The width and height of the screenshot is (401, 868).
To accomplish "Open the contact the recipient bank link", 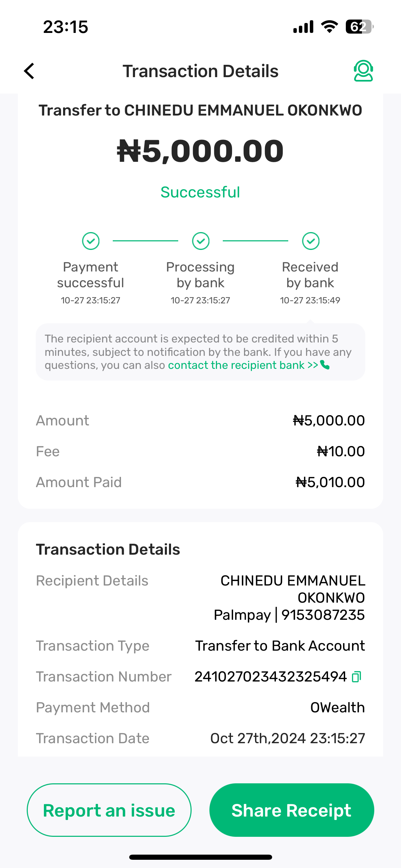I will [x=243, y=365].
